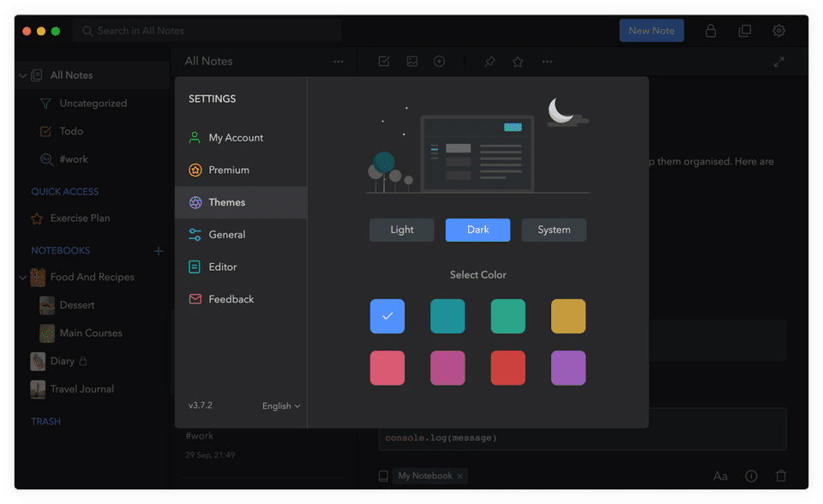The image size is (823, 504).
Task: Click the #work tag search icon
Action: click(46, 159)
